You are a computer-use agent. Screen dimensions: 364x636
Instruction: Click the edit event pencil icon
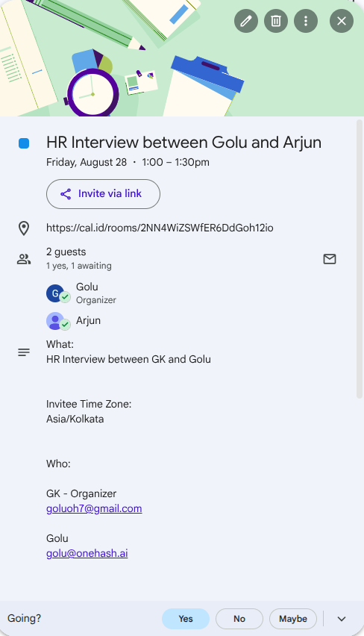pos(246,21)
